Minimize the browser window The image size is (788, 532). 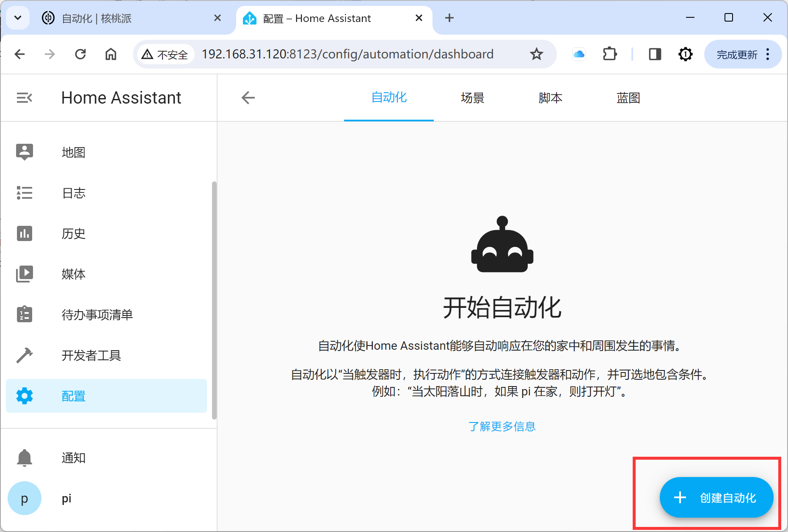point(690,18)
